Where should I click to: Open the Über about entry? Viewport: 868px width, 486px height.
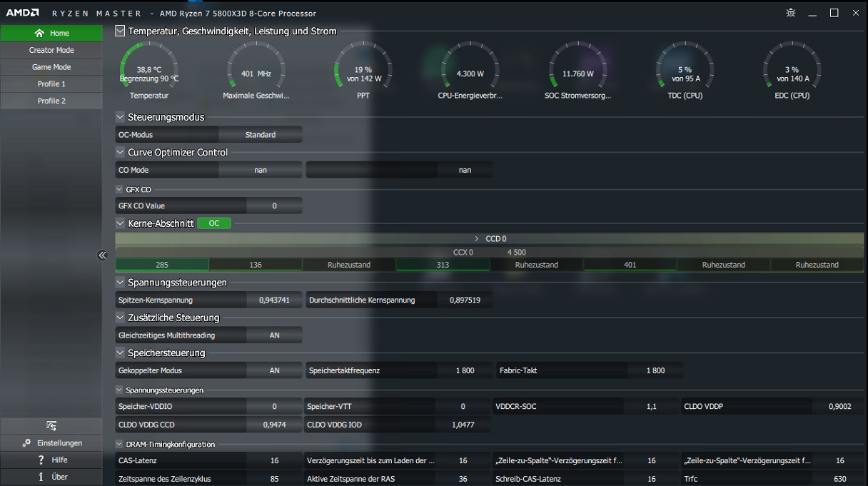51,477
